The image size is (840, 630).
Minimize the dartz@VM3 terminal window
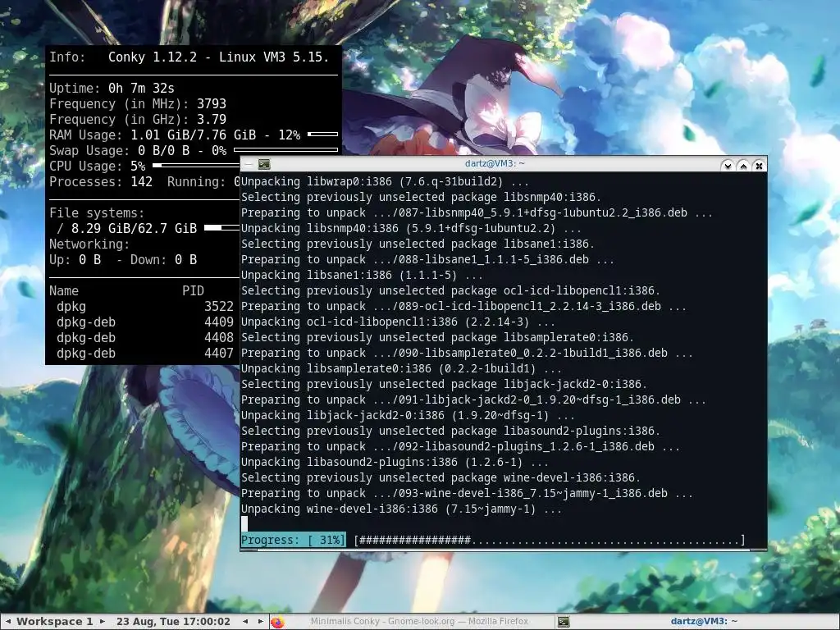(728, 166)
